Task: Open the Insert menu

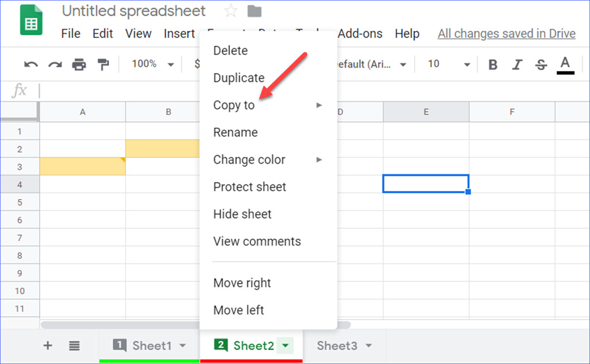Action: (x=179, y=33)
